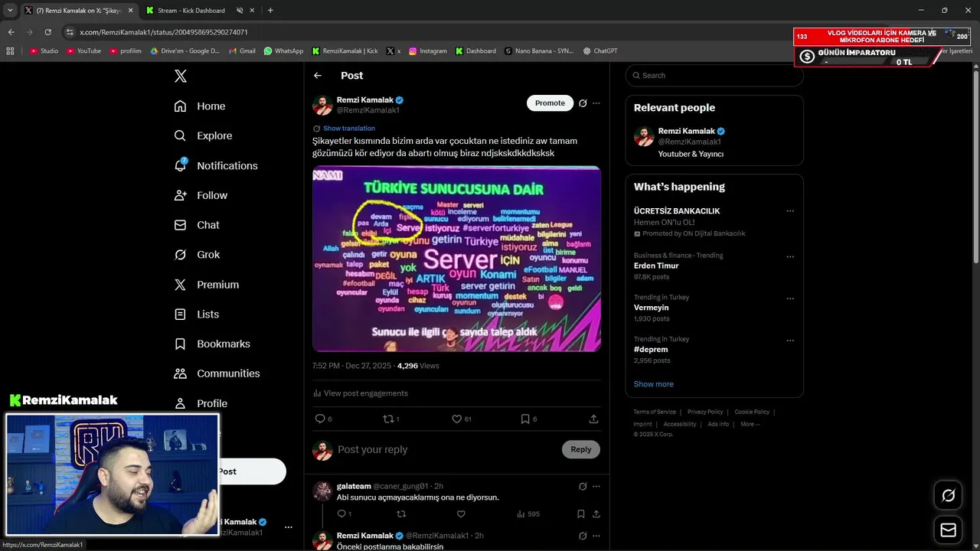Open Communities in the sidebar
This screenshot has width=980, height=551.
pos(217,373)
